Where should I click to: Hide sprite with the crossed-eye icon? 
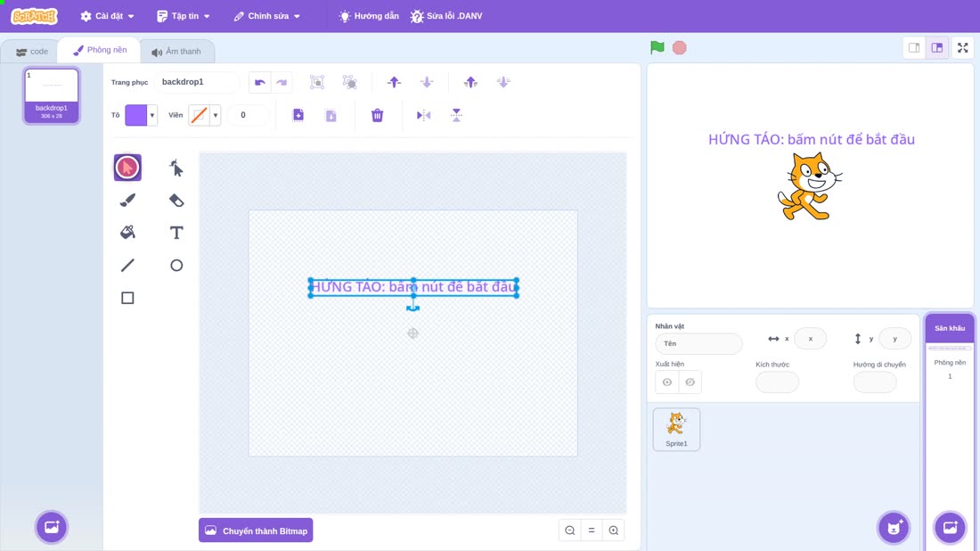pos(690,382)
